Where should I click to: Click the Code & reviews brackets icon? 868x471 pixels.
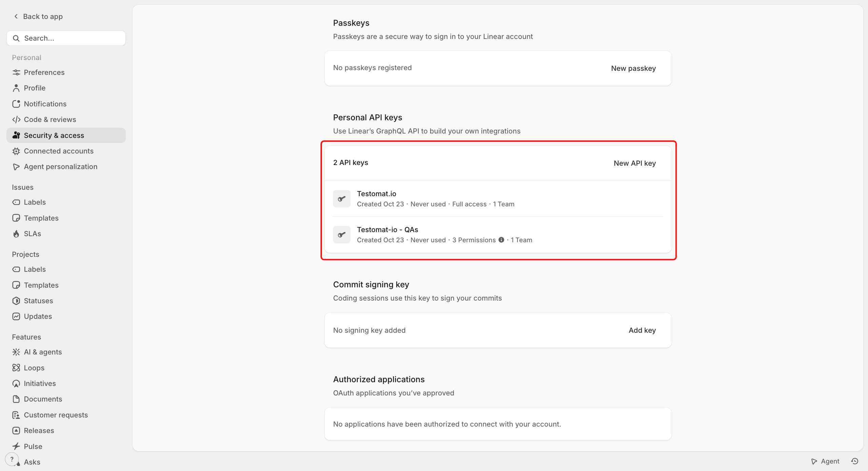[16, 120]
